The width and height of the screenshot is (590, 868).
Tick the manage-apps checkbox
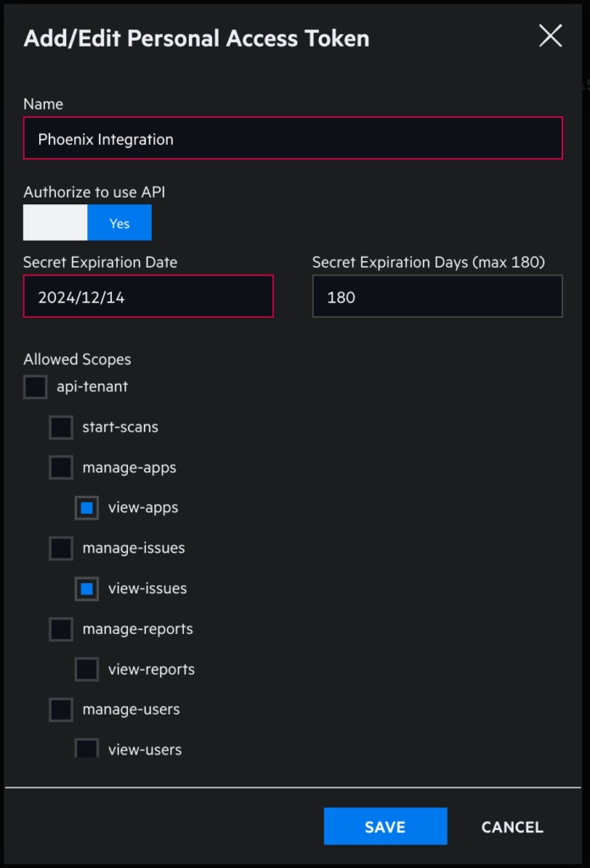point(61,468)
